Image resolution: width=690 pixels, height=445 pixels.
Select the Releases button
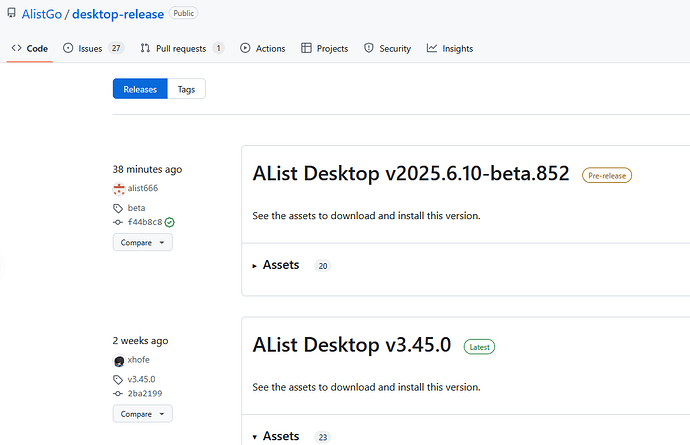point(140,89)
